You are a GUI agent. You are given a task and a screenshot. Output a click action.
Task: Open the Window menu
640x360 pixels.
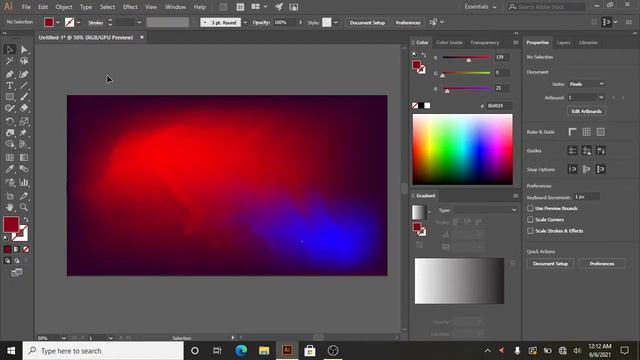tap(175, 7)
